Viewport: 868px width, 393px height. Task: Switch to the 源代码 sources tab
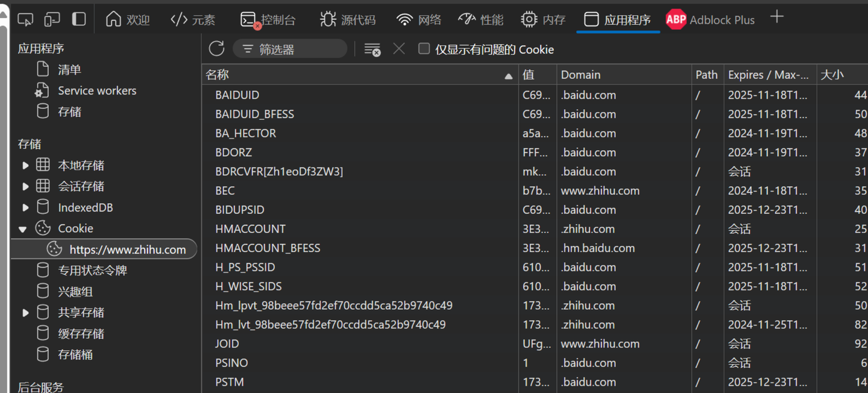click(347, 19)
